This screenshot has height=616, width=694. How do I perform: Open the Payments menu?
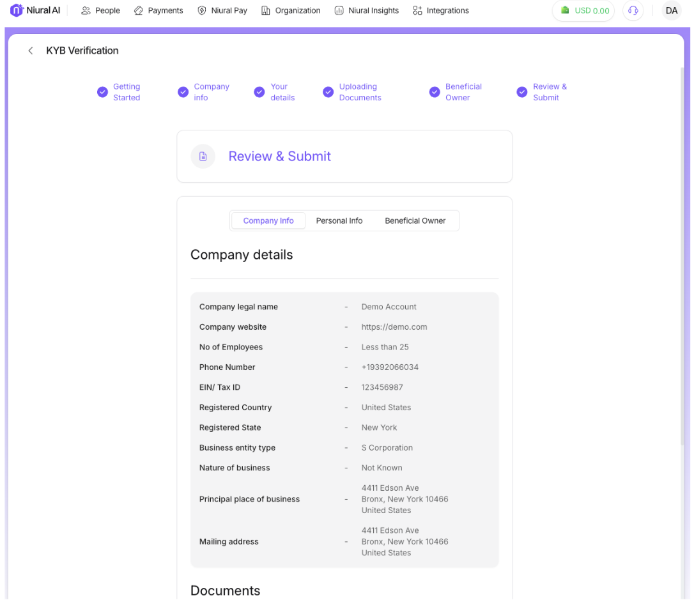(x=158, y=11)
